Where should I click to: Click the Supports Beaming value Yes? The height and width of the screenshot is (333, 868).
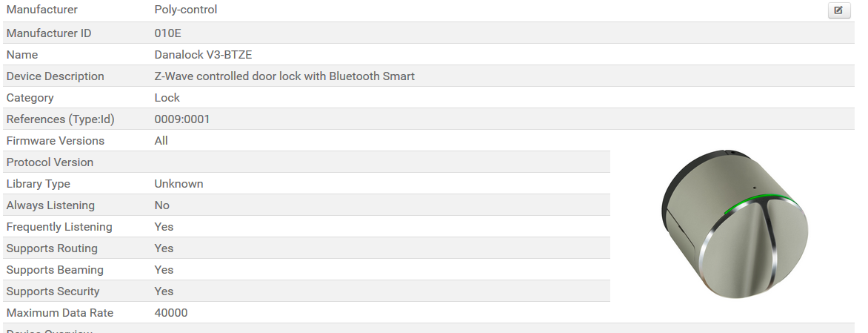tap(164, 270)
